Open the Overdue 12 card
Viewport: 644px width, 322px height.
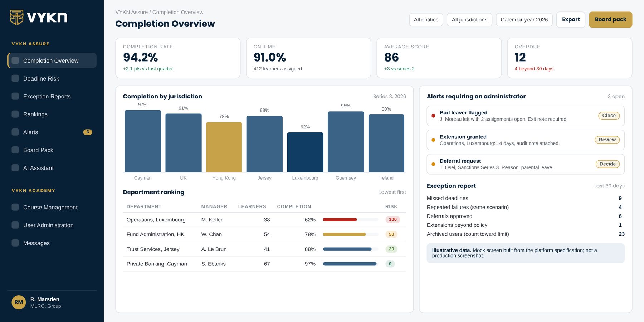(x=570, y=58)
